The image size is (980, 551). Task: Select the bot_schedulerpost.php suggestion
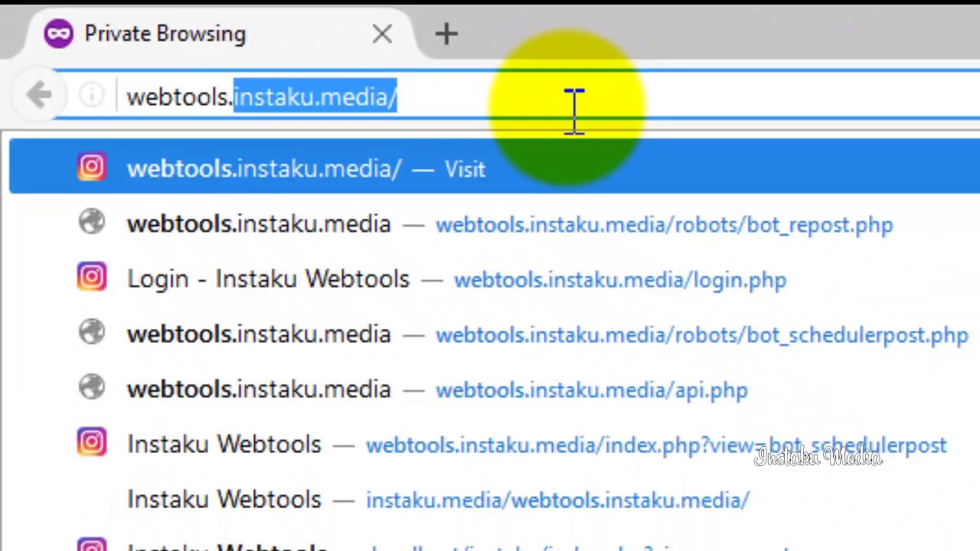(x=495, y=334)
